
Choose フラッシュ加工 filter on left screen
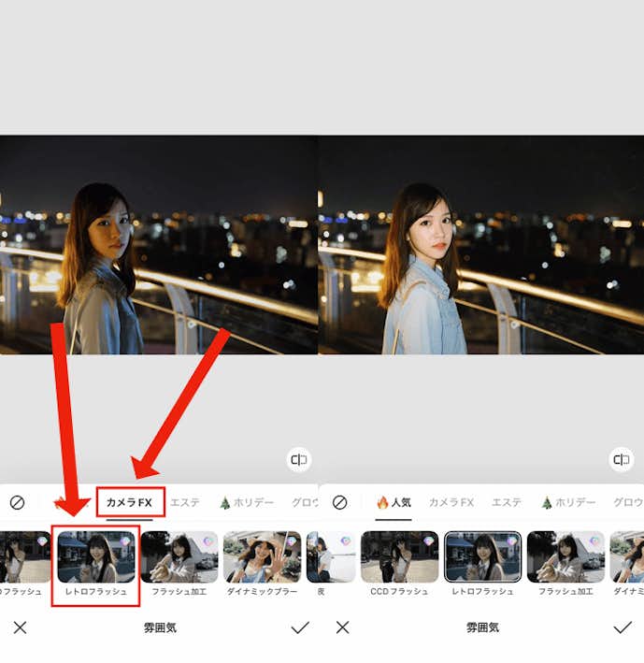pyautogui.click(x=179, y=557)
